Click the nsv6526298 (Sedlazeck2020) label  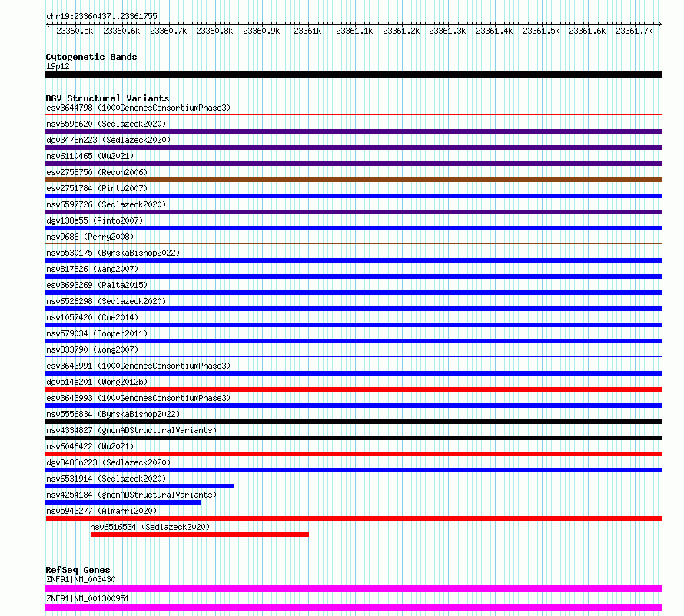[x=106, y=301]
